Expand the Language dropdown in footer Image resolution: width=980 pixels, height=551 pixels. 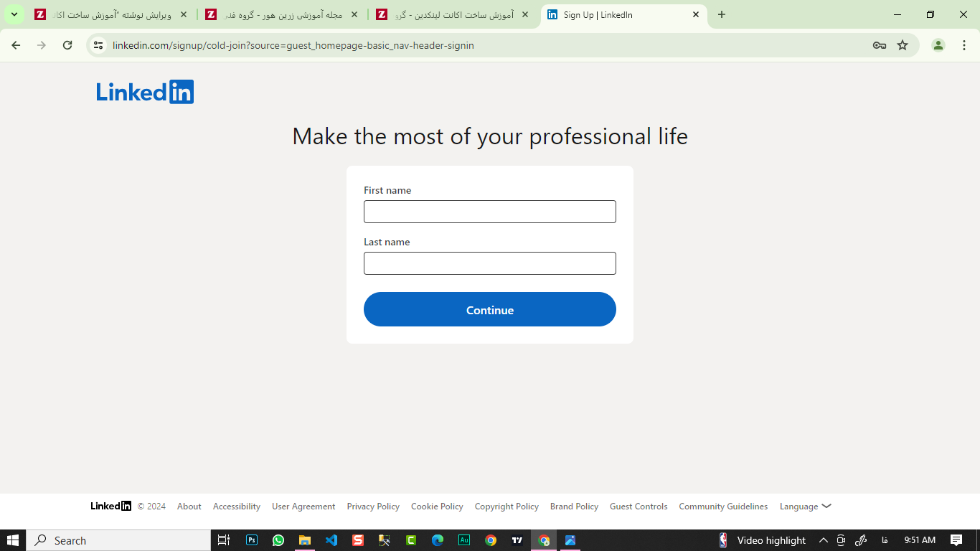point(805,507)
